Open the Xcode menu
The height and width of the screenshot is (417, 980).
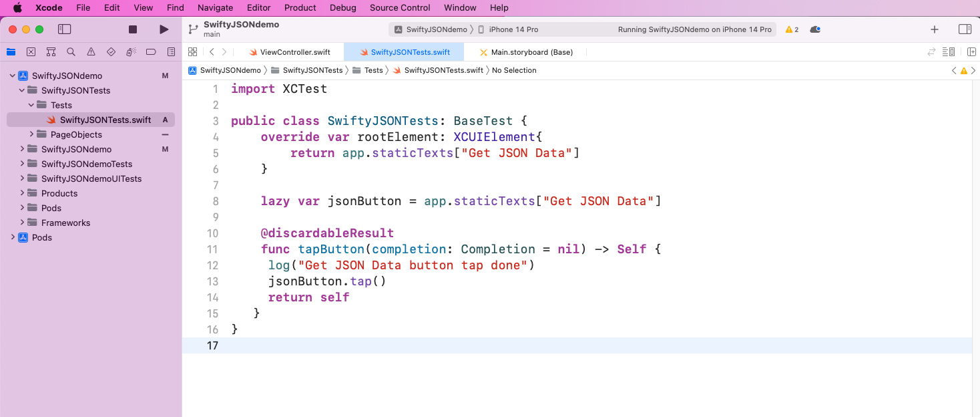pyautogui.click(x=49, y=8)
